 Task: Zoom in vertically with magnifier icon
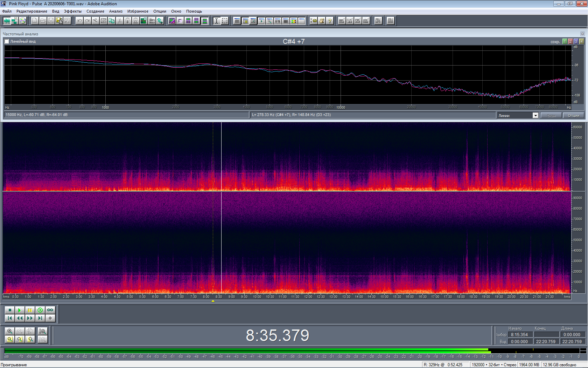43,331
